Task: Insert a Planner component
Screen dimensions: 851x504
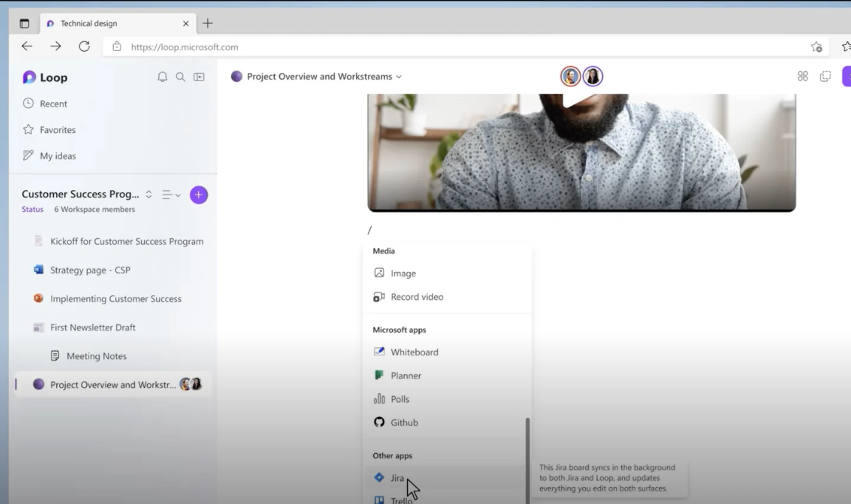Action: point(406,375)
